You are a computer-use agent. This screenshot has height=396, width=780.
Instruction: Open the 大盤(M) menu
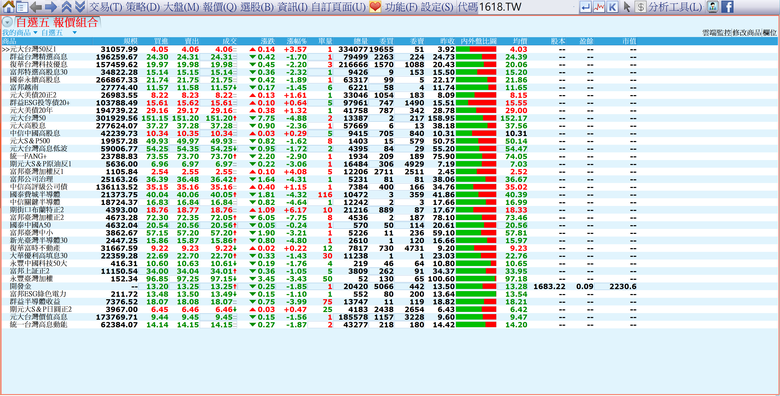coord(181,7)
